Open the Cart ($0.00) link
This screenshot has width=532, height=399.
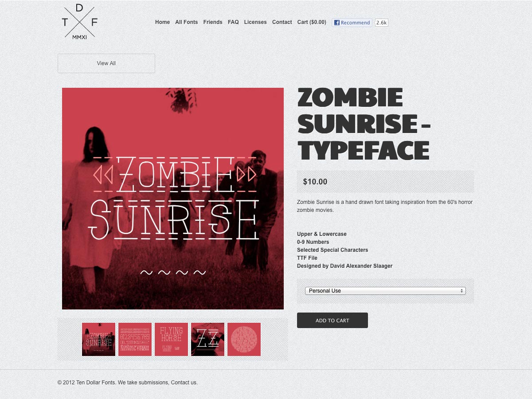[312, 22]
